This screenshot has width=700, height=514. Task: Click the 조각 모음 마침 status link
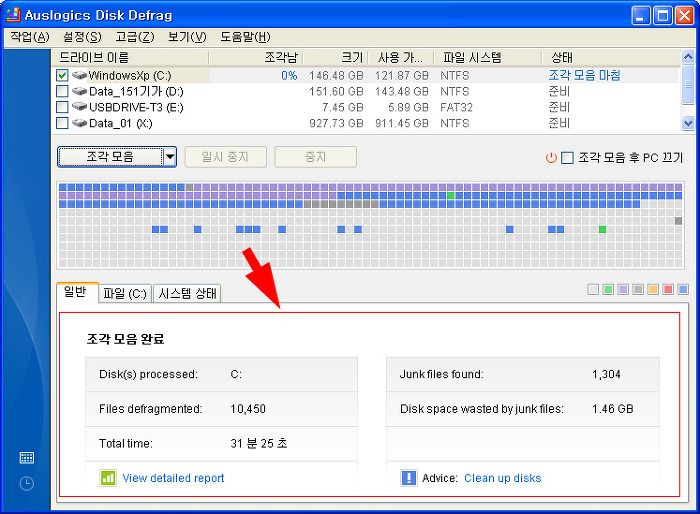(x=584, y=75)
